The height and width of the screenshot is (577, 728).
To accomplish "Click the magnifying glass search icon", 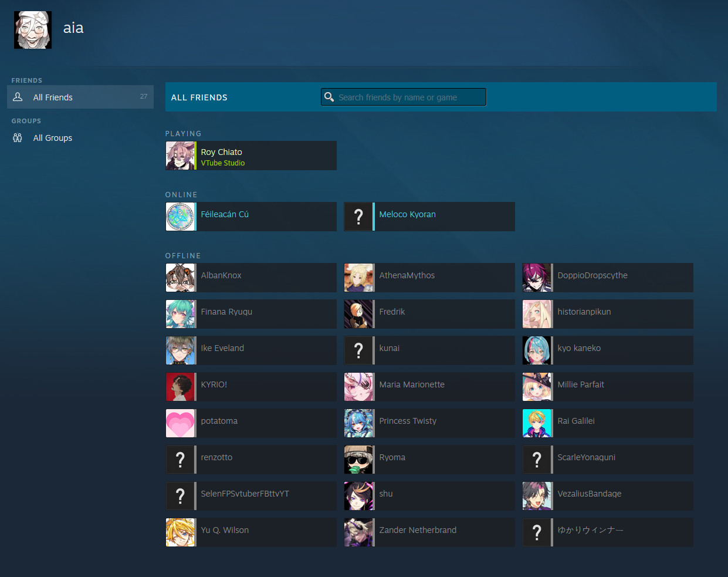I will click(329, 97).
